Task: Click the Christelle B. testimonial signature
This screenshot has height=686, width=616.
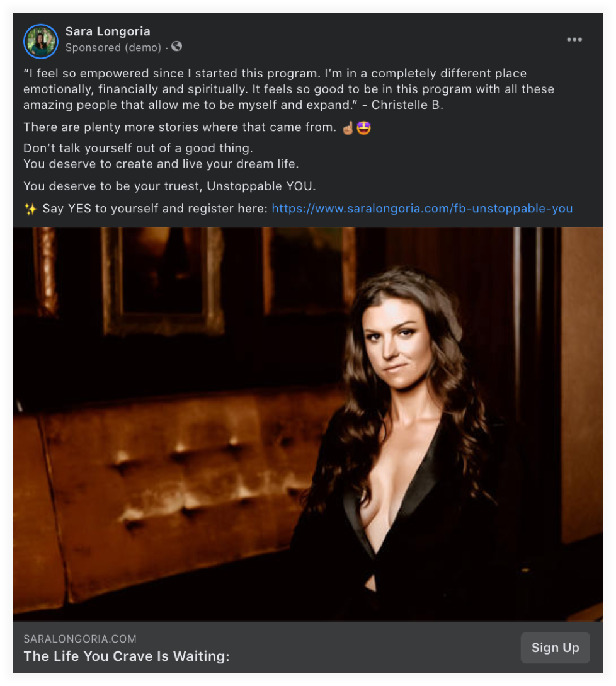Action: pos(407,105)
